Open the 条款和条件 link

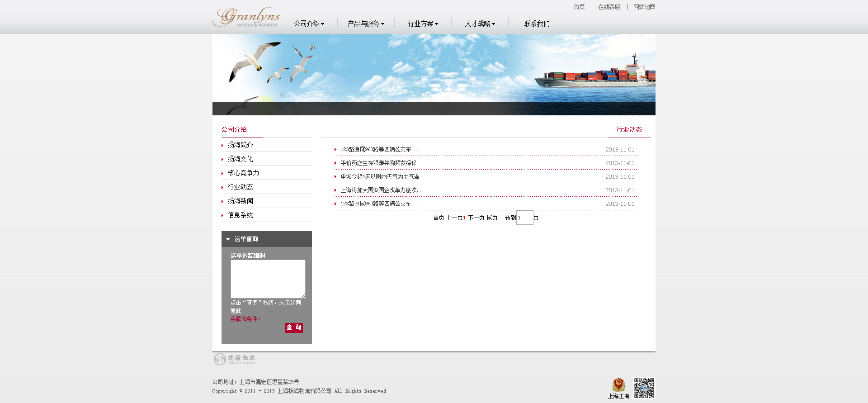click(x=245, y=319)
